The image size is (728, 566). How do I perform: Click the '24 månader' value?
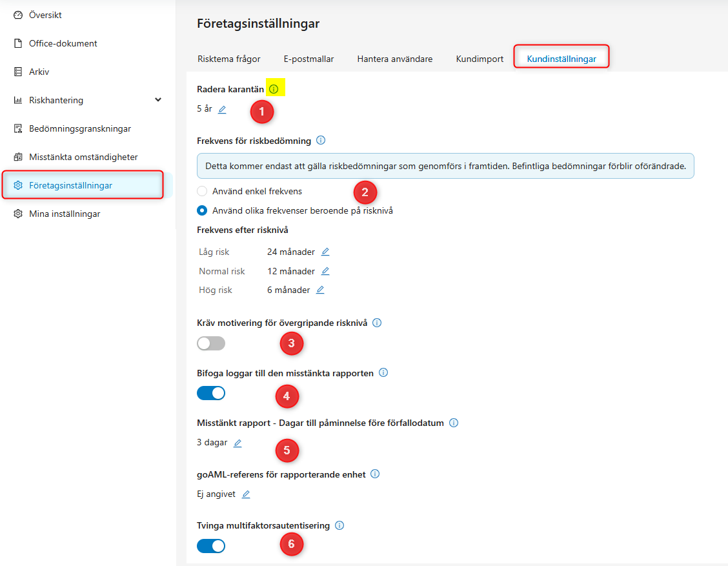pos(290,252)
